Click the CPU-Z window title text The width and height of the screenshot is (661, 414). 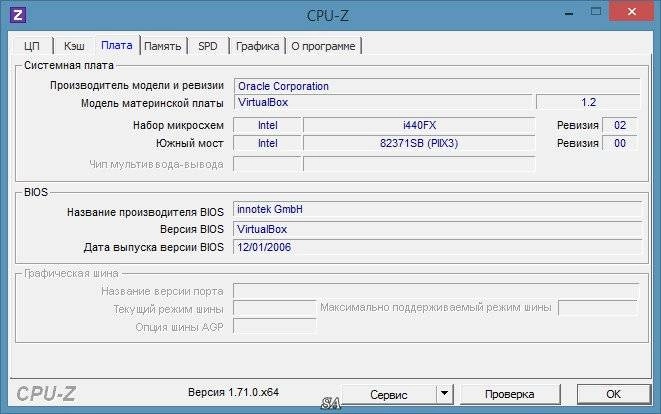point(328,16)
